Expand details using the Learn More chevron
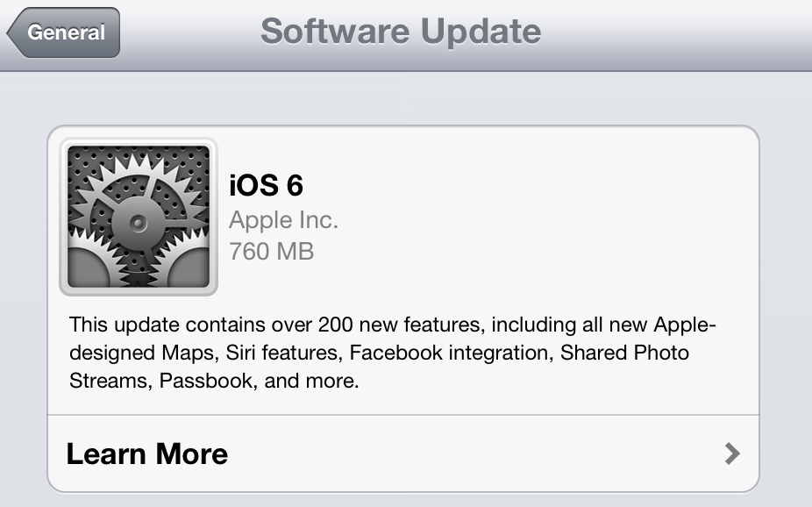The height and width of the screenshot is (507, 812). click(x=732, y=453)
